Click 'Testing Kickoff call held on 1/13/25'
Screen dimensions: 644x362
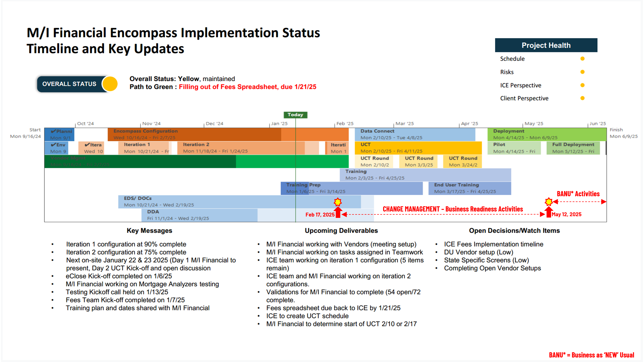pos(117,292)
